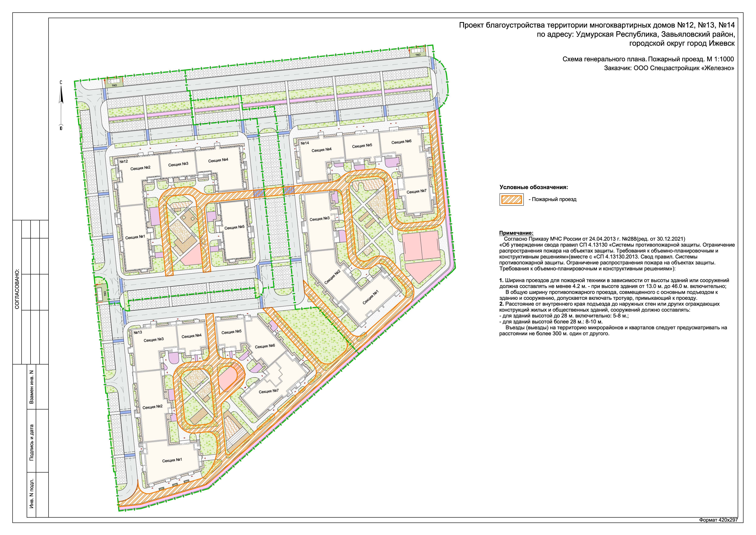Select 'Заказчик: ООО Спецзастройщик «Железно»' line
The height and width of the screenshot is (535, 756).
coord(669,68)
